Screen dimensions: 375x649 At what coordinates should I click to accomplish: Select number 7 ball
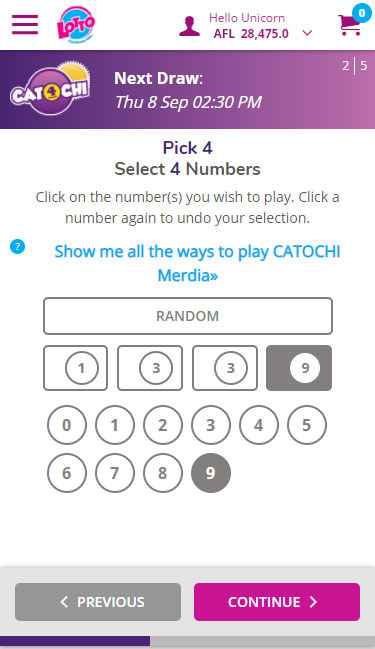click(115, 473)
